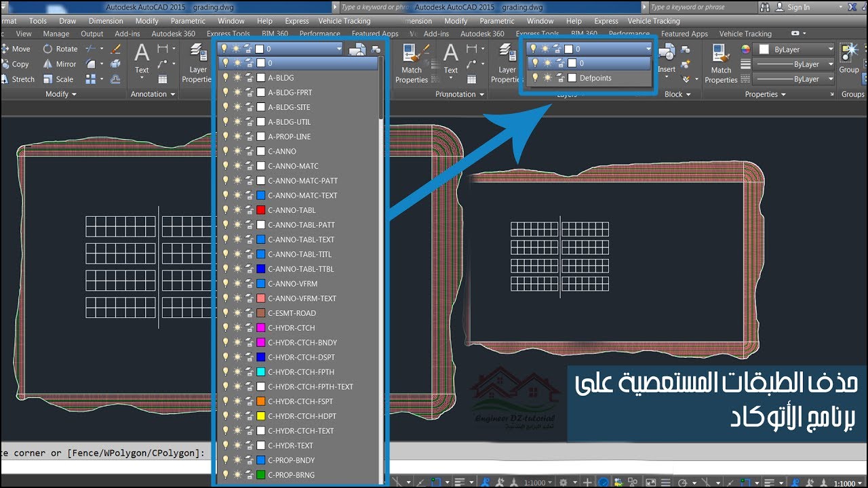Select the Rotate tool
This screenshot has height=488, width=868.
[x=60, y=49]
